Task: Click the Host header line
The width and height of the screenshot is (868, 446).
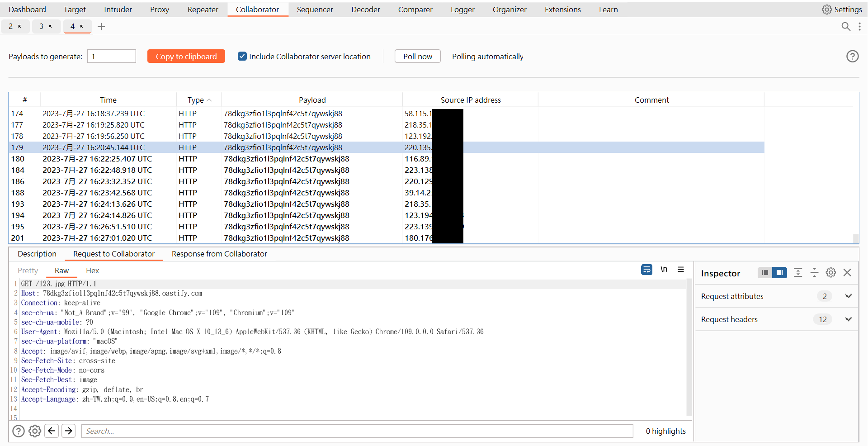Action: click(x=112, y=293)
